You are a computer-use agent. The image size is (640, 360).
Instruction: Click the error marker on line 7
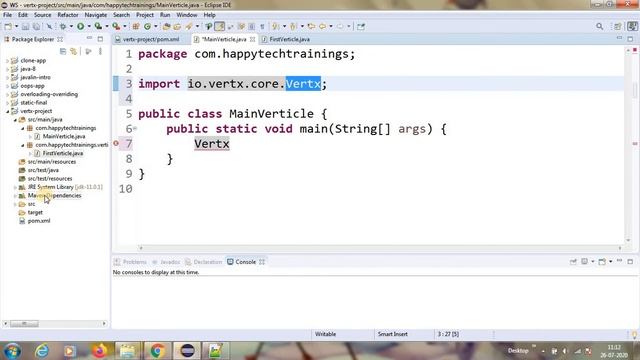pos(116,143)
